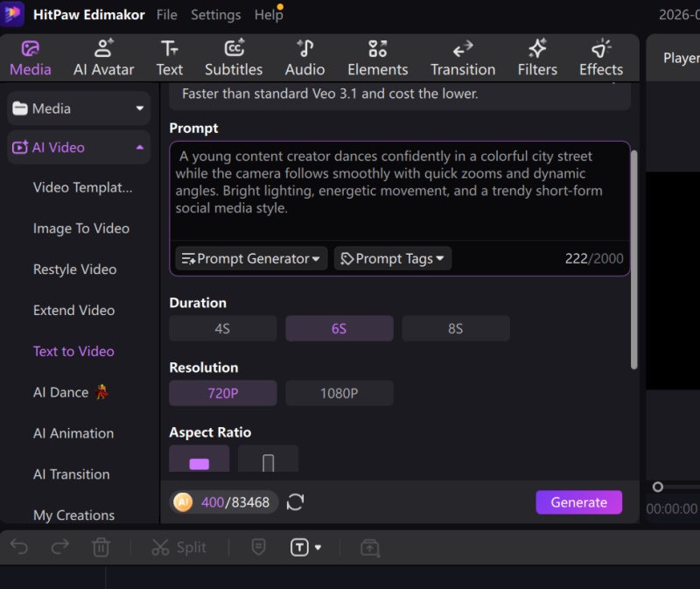Open the File menu
This screenshot has width=700, height=589.
click(166, 15)
